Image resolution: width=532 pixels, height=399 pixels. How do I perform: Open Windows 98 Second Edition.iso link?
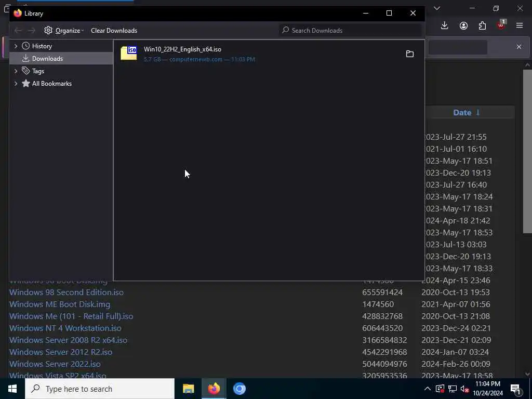pos(66,292)
